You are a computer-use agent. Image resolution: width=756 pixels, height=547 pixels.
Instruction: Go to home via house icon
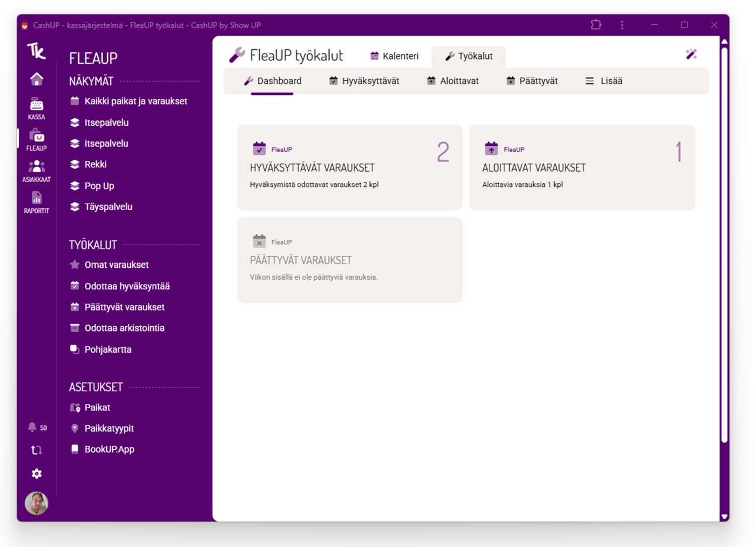[x=37, y=79]
